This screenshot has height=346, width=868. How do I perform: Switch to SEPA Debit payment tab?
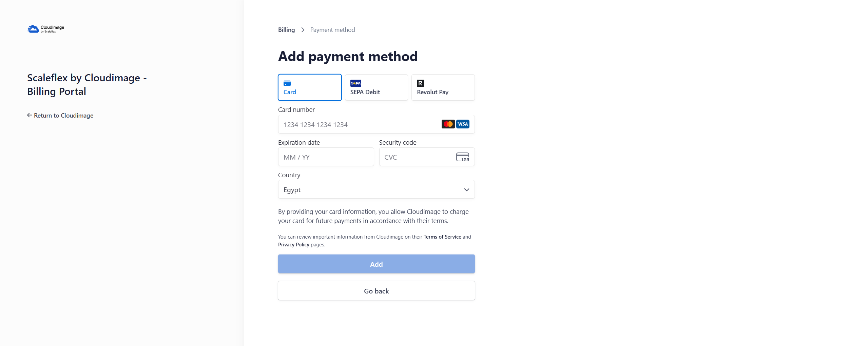pos(376,87)
